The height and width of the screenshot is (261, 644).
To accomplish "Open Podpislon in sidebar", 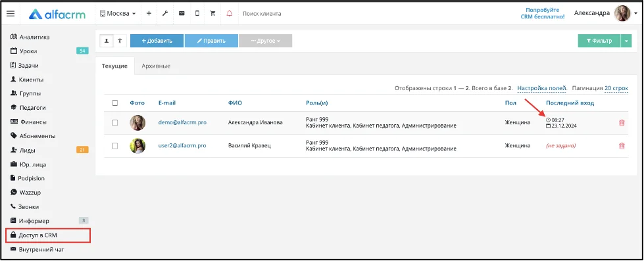I will [x=27, y=179].
